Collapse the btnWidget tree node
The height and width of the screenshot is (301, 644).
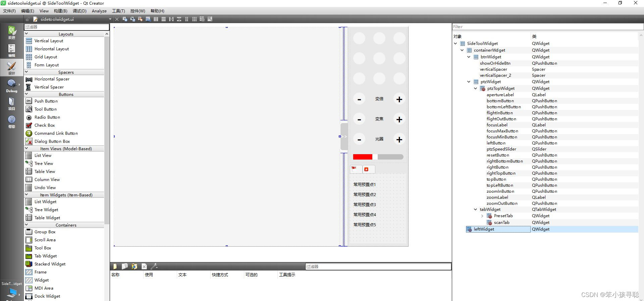[469, 57]
